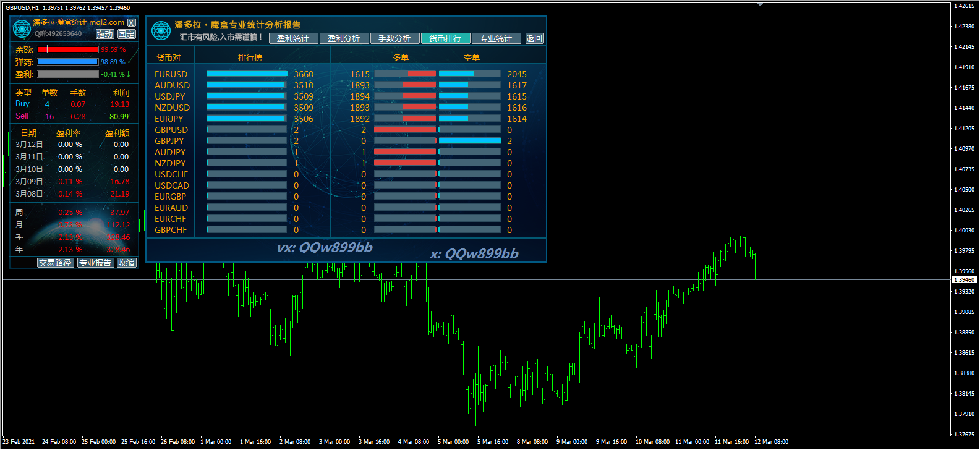Click the Buy profit value 19.13
The width and height of the screenshot is (980, 450).
coord(120,104)
